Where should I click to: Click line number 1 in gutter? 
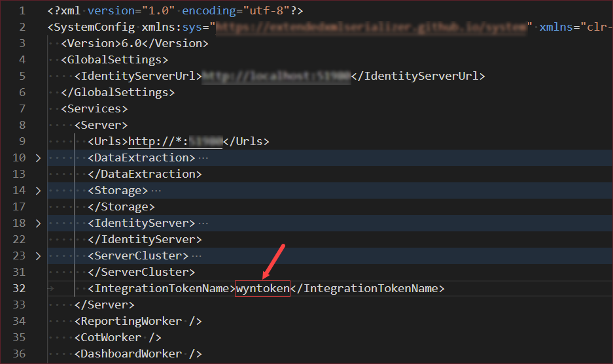pos(22,11)
